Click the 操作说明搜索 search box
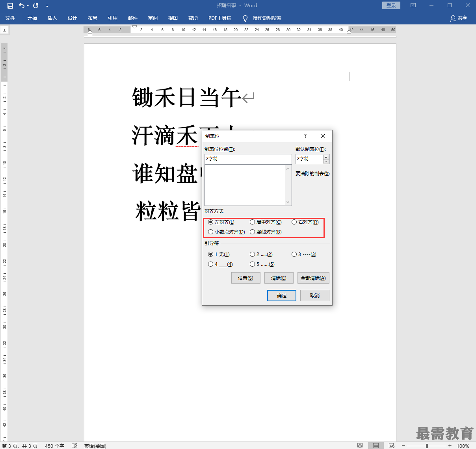The width and height of the screenshot is (476, 449). point(267,18)
